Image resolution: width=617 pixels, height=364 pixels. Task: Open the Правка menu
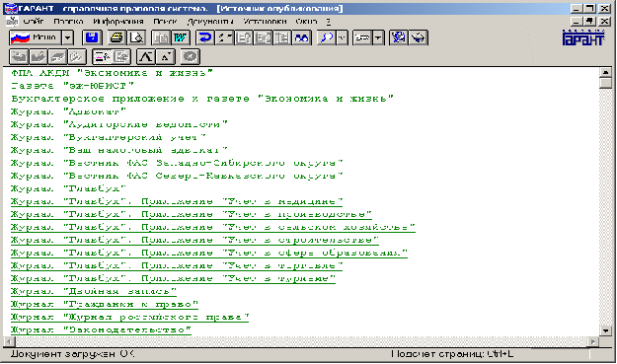(68, 22)
